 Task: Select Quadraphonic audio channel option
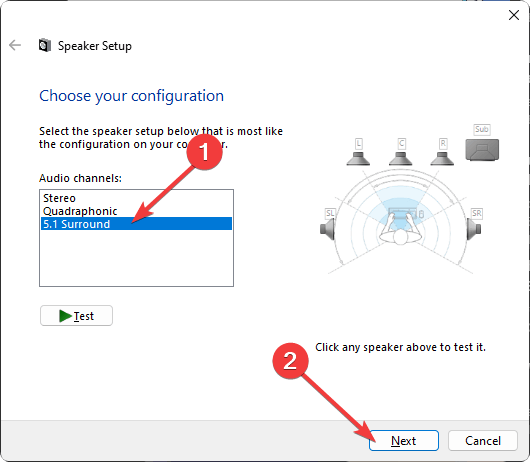80,211
